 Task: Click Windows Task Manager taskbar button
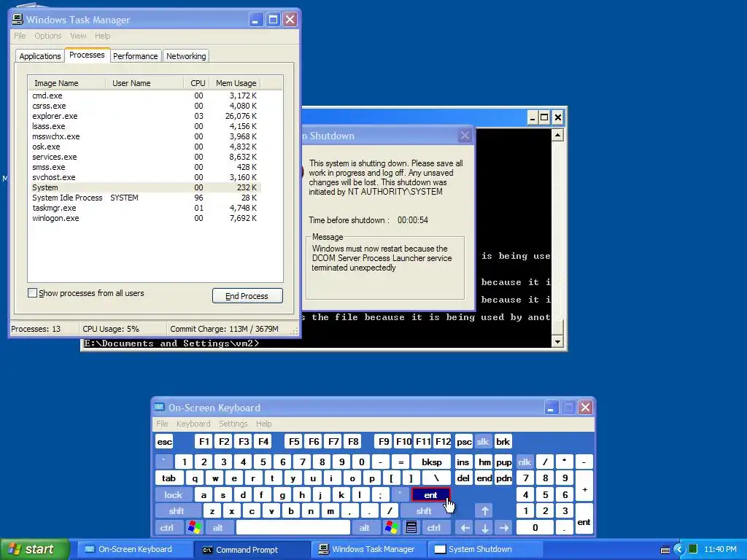click(x=368, y=550)
